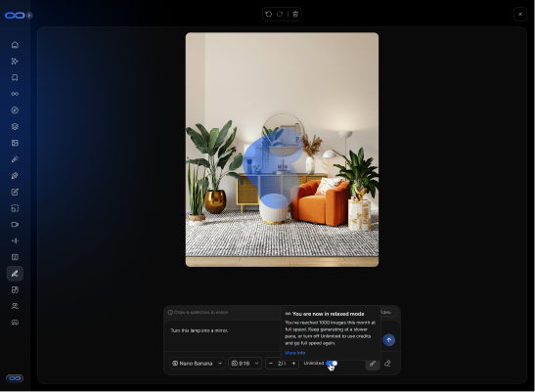Viewport: 535px width, 392px height.
Task: Decrease image count with the minus button
Action: (271, 364)
